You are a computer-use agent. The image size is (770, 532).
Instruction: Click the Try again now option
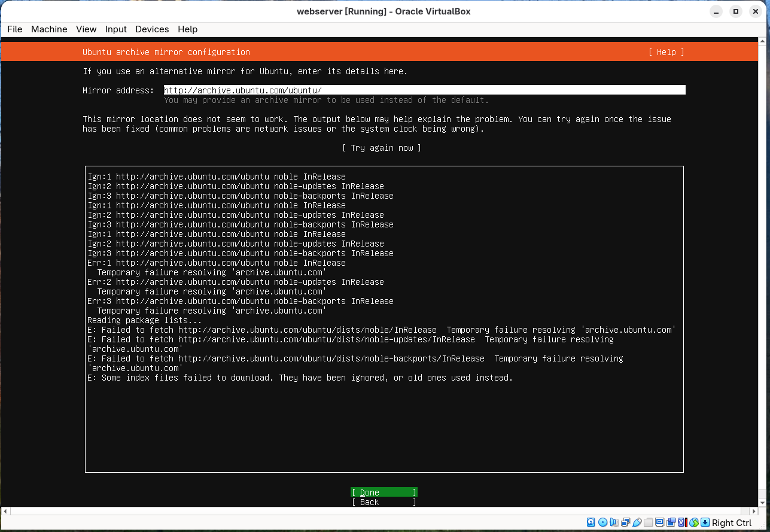pos(382,148)
